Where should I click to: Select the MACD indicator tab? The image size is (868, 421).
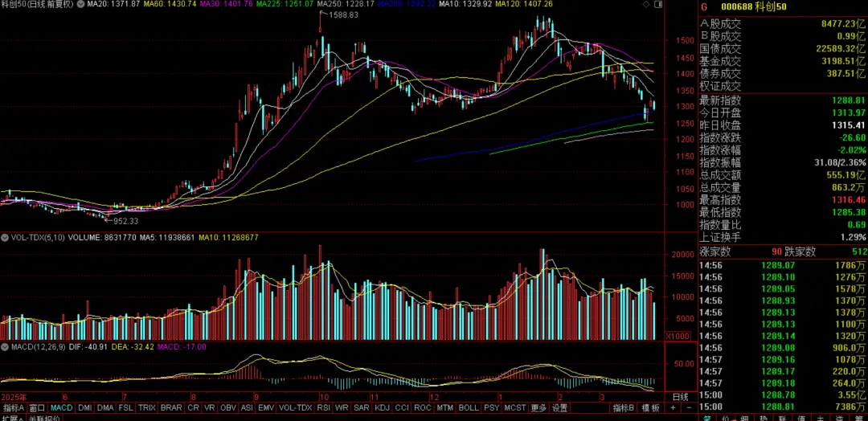tap(61, 407)
